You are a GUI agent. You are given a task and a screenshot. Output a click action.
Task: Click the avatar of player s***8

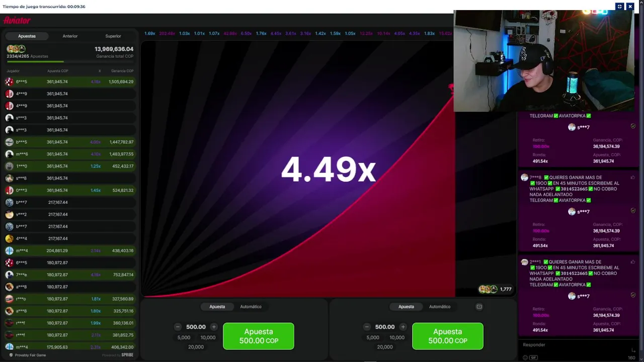[9, 178]
